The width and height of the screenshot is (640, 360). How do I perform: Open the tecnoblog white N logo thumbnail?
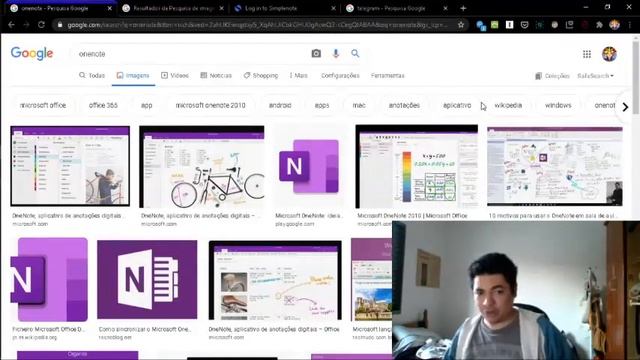click(x=147, y=280)
